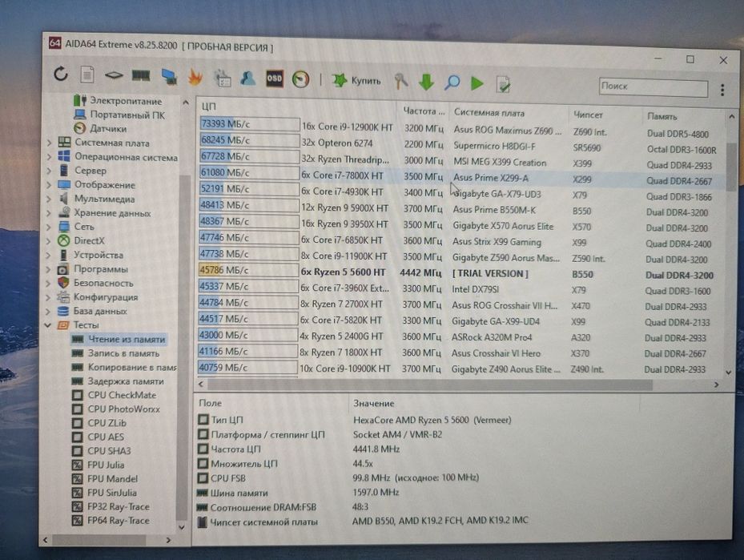Open the three-dot menu
Image resolution: width=744 pixels, height=560 pixels.
(722, 90)
